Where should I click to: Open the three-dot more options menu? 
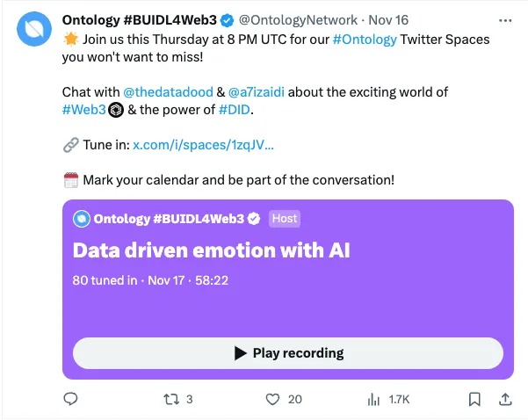point(505,19)
